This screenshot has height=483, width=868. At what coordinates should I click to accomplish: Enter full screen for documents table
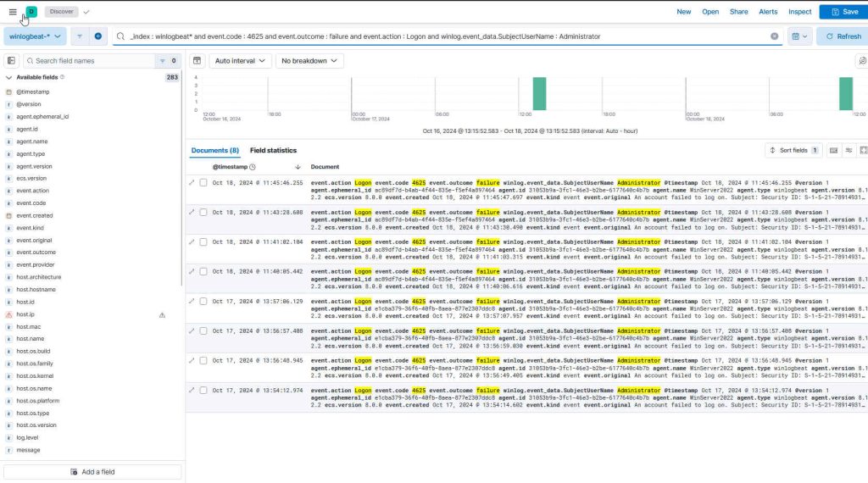863,151
